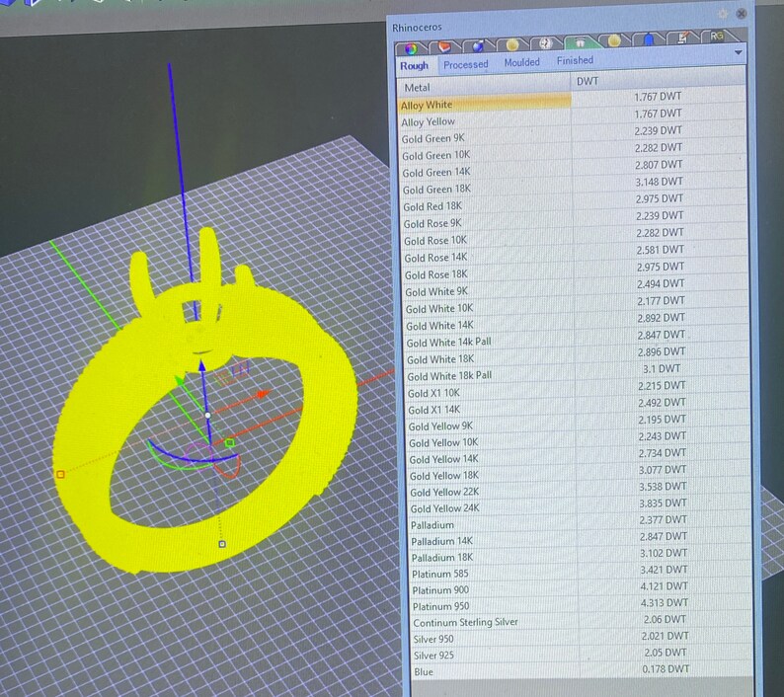Open the dial clock panel tab

tap(545, 43)
